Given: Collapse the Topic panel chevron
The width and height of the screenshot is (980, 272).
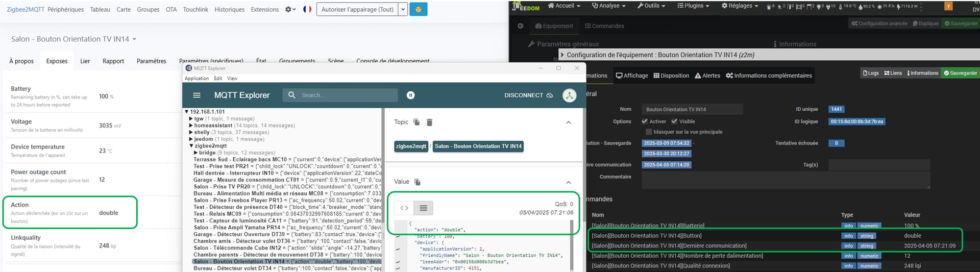Looking at the screenshot, I should [x=568, y=122].
